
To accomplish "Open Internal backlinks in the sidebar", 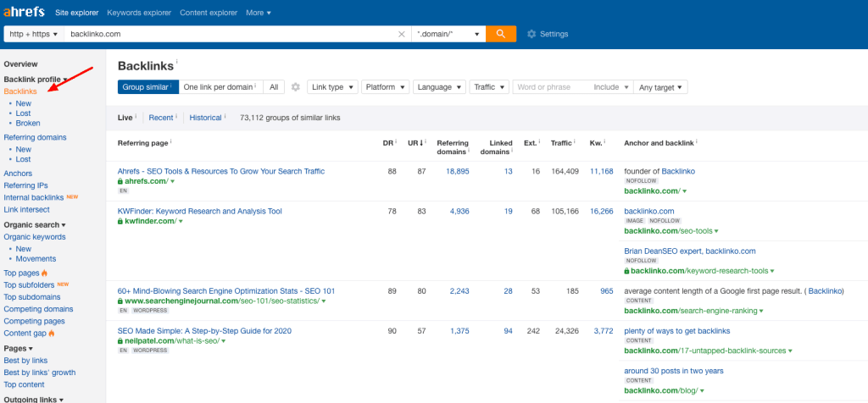I will tap(34, 198).
